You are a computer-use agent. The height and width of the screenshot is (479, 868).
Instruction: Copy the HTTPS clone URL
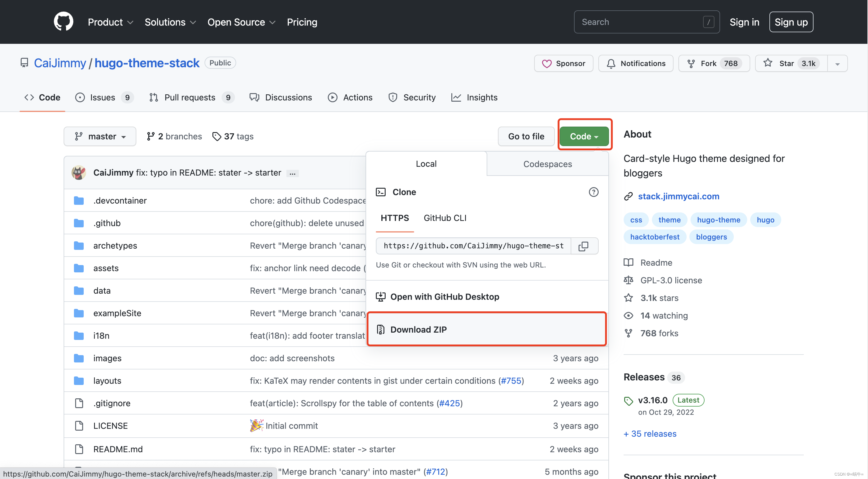pyautogui.click(x=584, y=246)
